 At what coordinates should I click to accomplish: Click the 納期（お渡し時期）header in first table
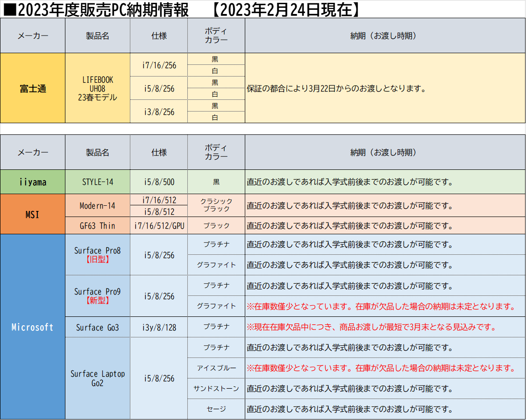[385, 35]
